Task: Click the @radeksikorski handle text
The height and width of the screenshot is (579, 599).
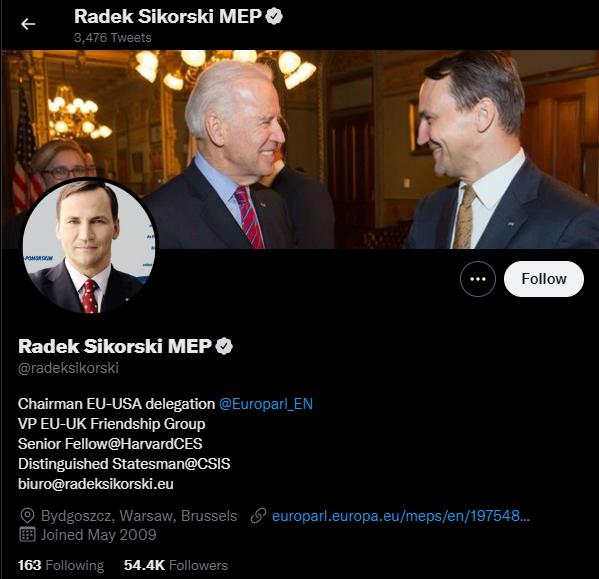Action: coord(68,368)
